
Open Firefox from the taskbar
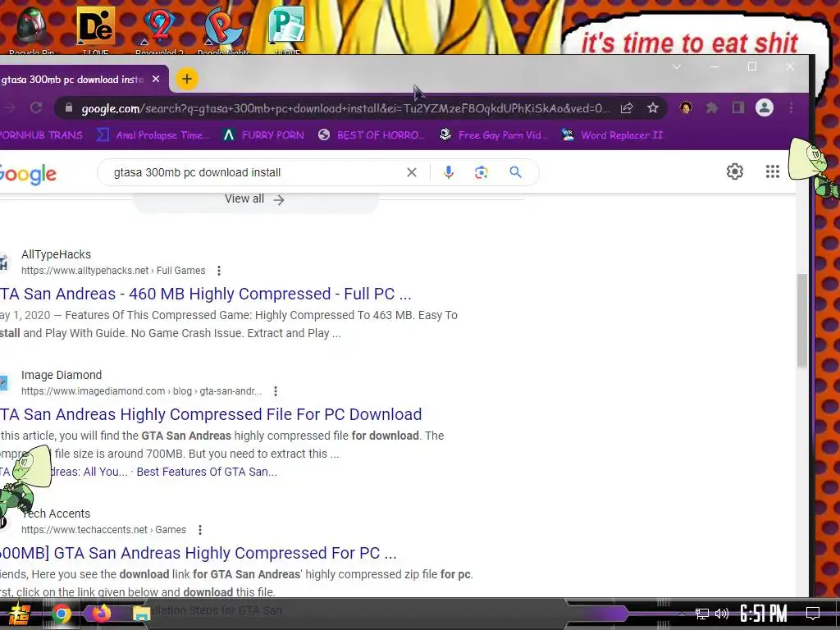[x=101, y=614]
